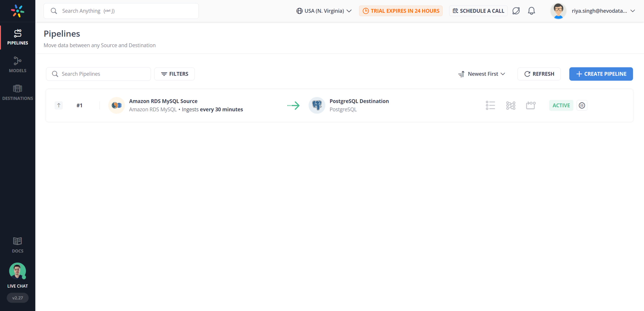Image resolution: width=644 pixels, height=311 pixels.
Task: Open pipeline schema mapper icon
Action: tap(531, 105)
